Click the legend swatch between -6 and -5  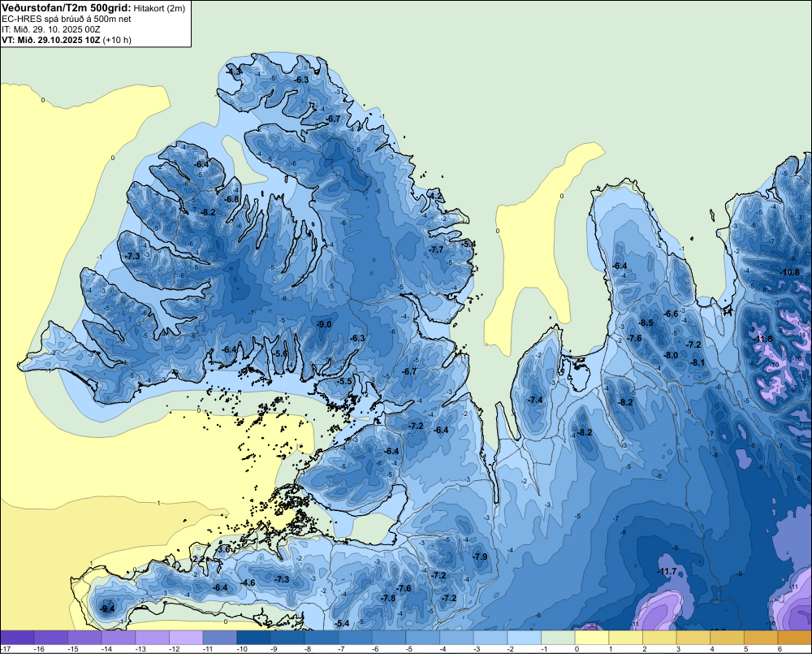390,638
